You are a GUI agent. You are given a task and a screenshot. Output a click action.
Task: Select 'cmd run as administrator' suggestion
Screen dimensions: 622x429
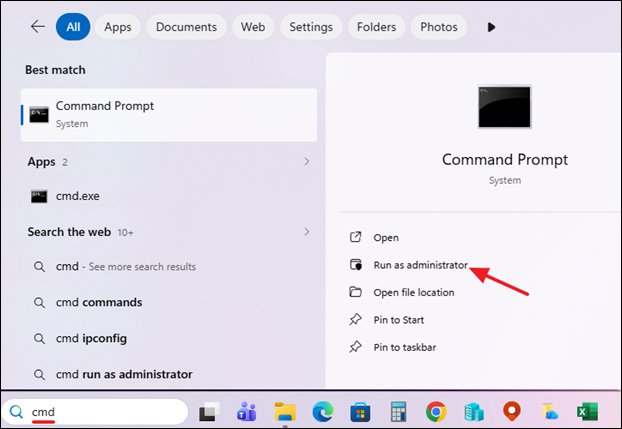coord(169,374)
